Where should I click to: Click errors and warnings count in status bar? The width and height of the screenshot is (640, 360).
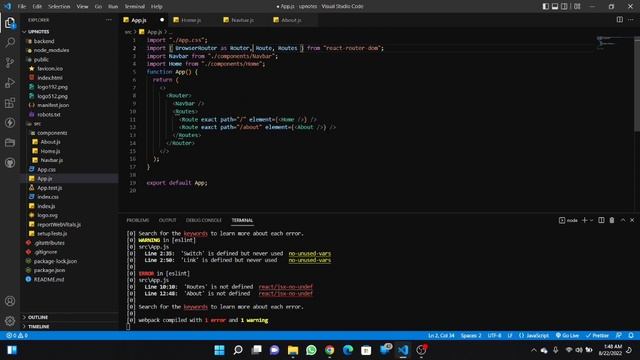click(x=17, y=335)
